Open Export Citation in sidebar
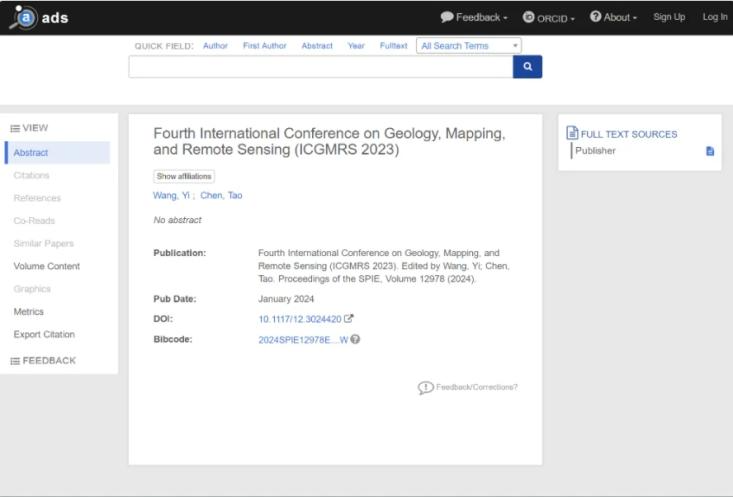733x497 pixels. point(44,335)
